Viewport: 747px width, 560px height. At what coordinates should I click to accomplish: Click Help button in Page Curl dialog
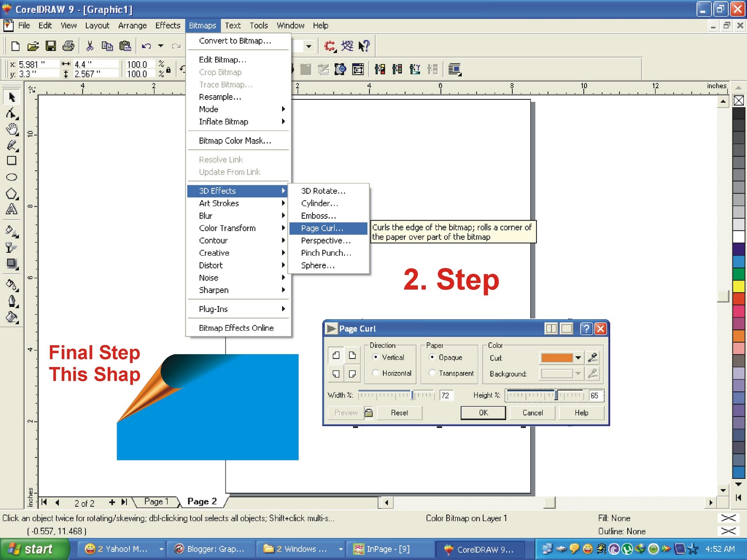(x=581, y=413)
